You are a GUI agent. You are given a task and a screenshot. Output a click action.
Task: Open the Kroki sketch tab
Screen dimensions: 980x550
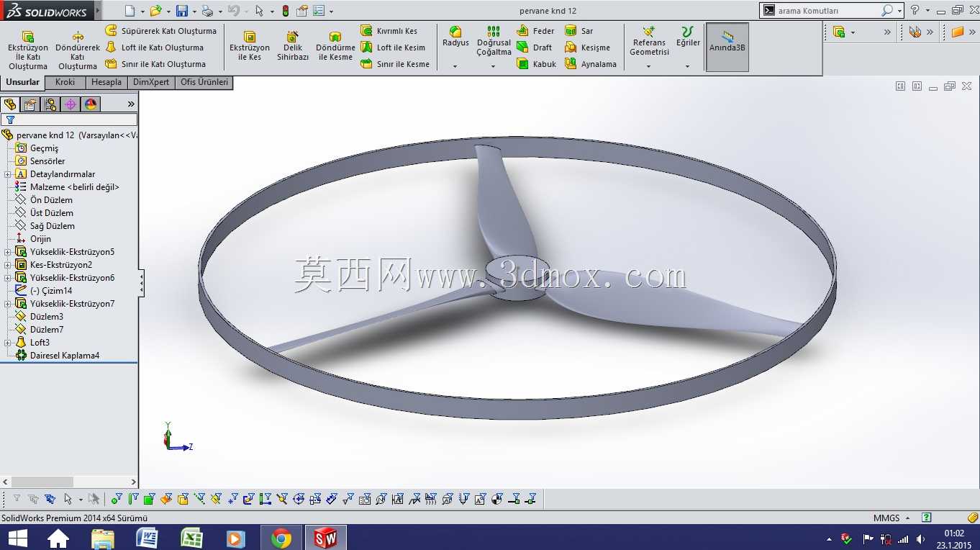[65, 82]
